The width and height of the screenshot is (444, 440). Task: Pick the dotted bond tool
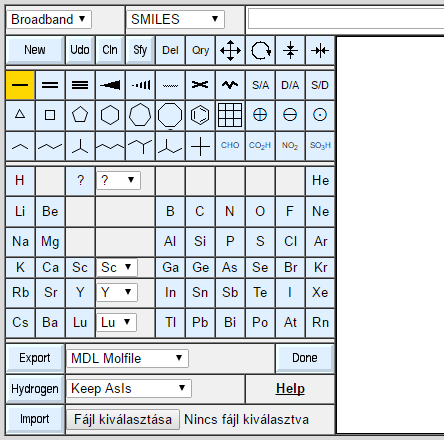coord(170,85)
